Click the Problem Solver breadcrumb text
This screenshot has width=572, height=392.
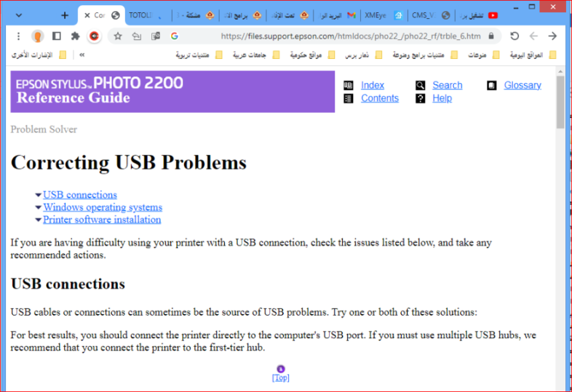coord(44,129)
